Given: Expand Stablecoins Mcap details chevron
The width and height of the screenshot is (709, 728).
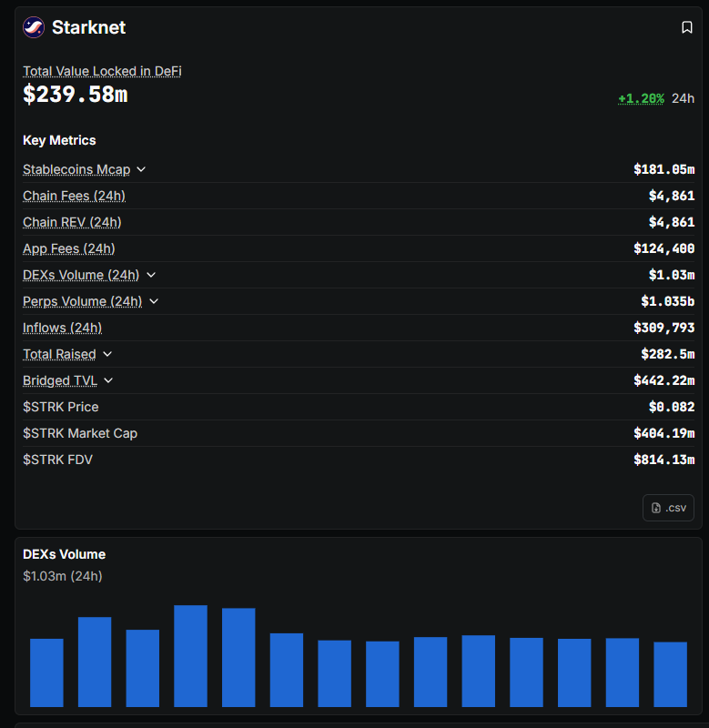Looking at the screenshot, I should 141,169.
